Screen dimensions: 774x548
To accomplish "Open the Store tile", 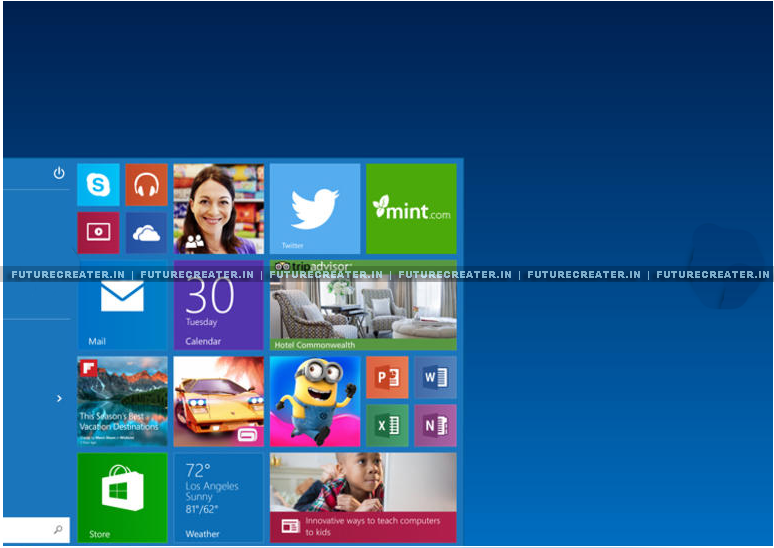I will [122, 498].
